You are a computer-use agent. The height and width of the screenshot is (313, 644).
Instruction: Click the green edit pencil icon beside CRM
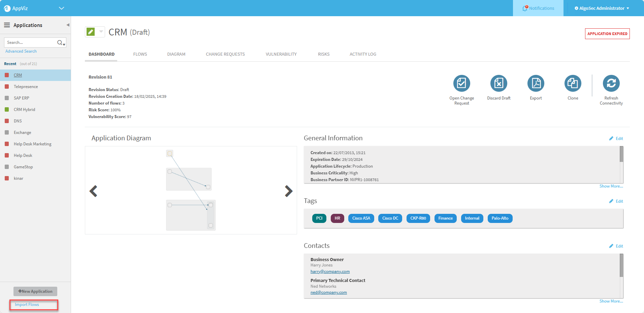click(x=91, y=32)
